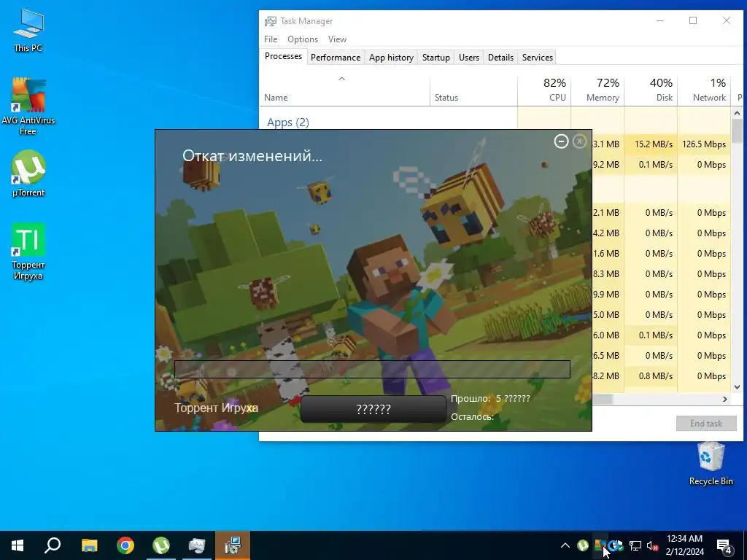This screenshot has height=560, width=747.
Task: Click the End task button
Action: (706, 424)
